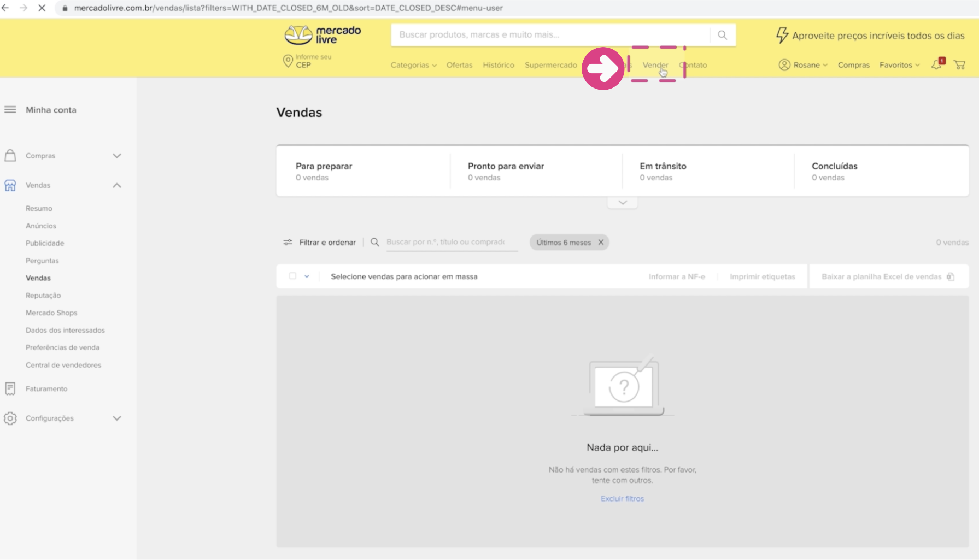The width and height of the screenshot is (979, 560).
Task: Open the notifications bell
Action: (937, 64)
